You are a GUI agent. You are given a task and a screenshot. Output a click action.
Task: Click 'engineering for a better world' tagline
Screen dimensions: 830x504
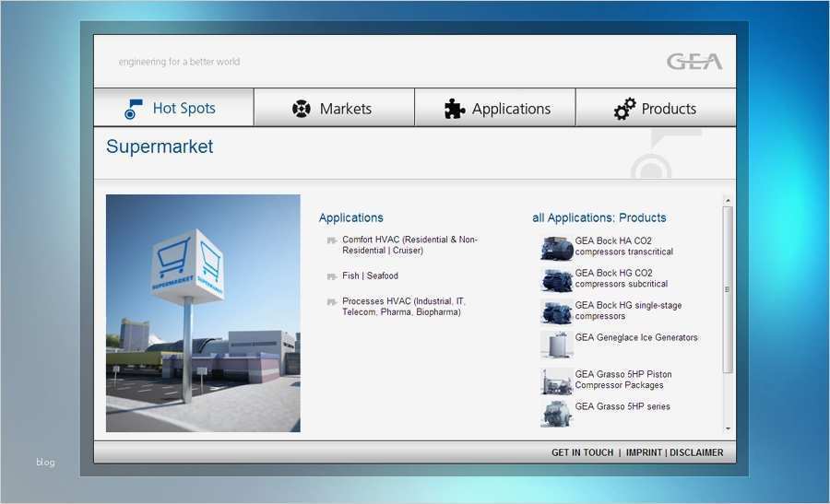[179, 62]
